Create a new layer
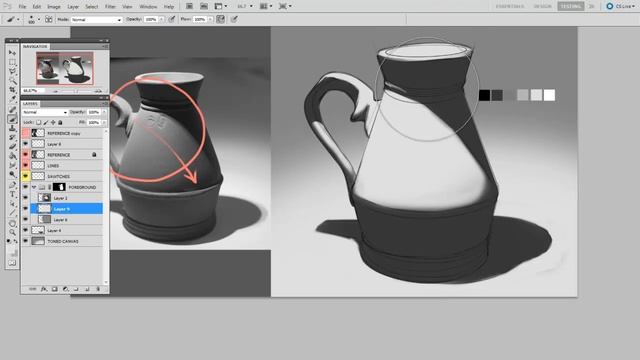 point(87,289)
